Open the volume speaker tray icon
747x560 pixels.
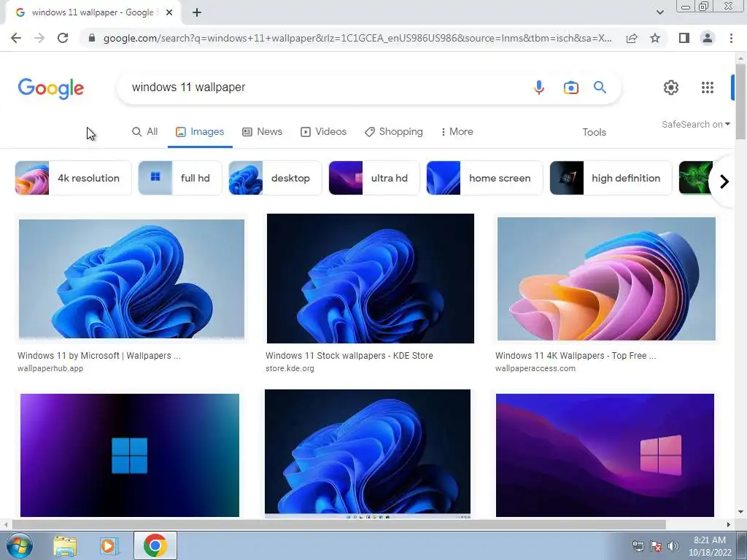(673, 546)
